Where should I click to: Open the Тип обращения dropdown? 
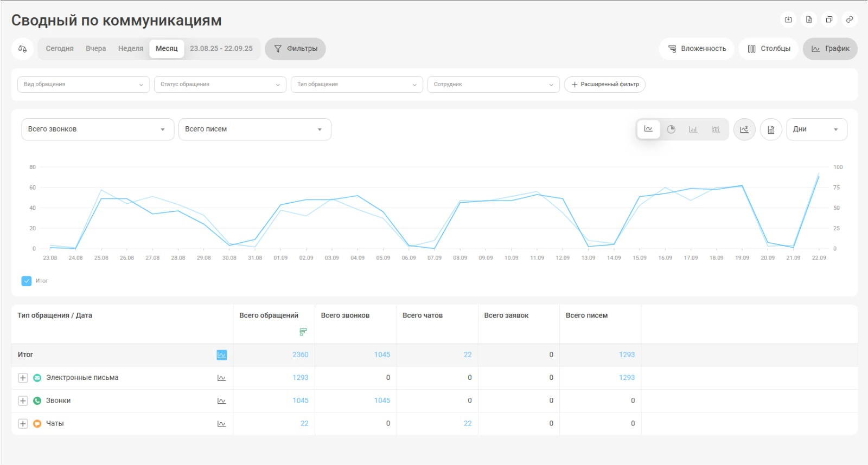pyautogui.click(x=357, y=85)
